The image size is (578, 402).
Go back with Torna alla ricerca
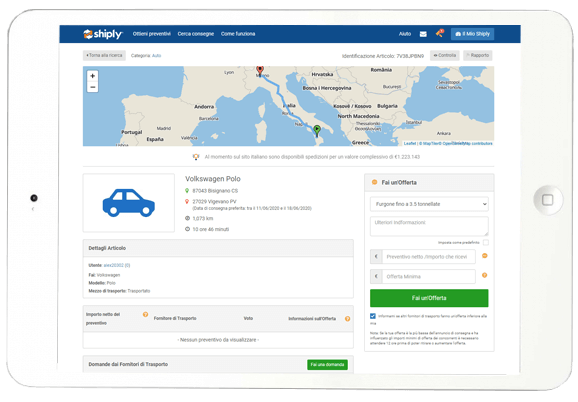coord(104,55)
